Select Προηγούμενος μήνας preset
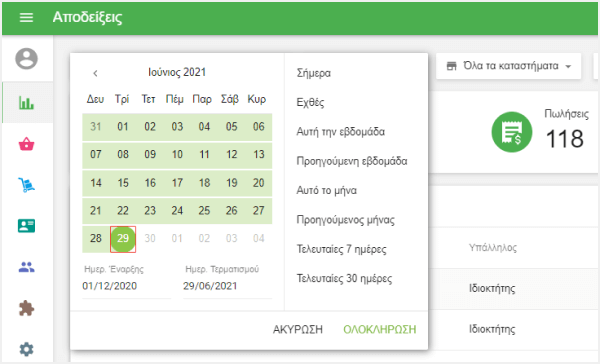The height and width of the screenshot is (364, 600). (346, 220)
